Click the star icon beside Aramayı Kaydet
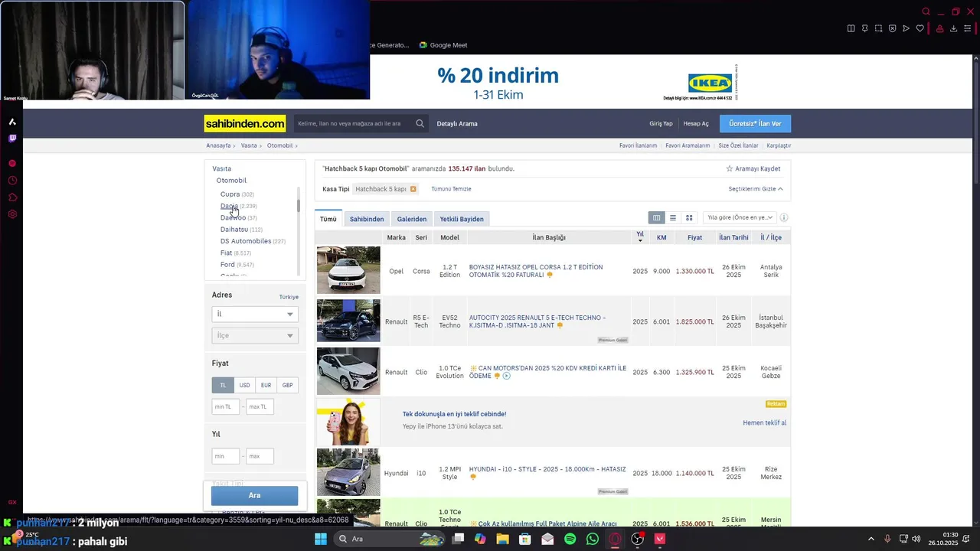Screen dimensions: 980x551 [x=730, y=168]
